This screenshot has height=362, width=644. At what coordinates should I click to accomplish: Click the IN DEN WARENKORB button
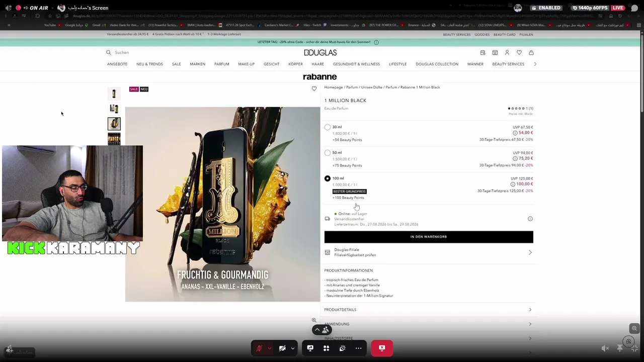coord(429,237)
